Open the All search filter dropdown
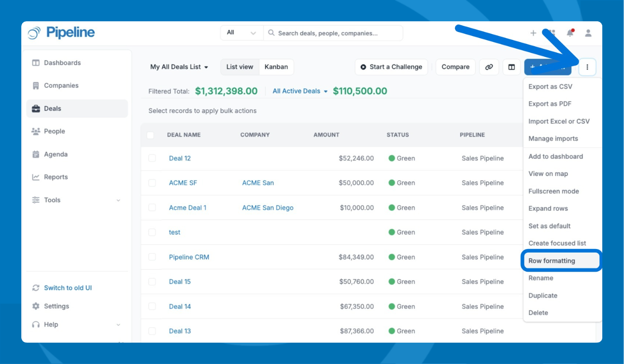 [x=241, y=33]
